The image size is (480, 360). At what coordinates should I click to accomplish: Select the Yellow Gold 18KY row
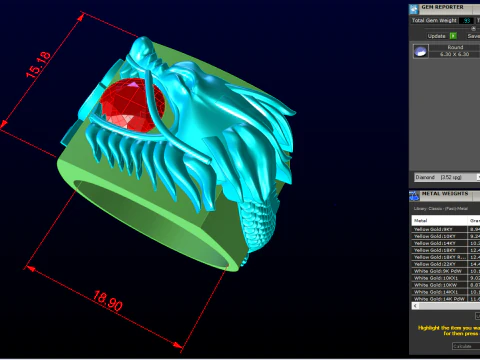pyautogui.click(x=446, y=250)
